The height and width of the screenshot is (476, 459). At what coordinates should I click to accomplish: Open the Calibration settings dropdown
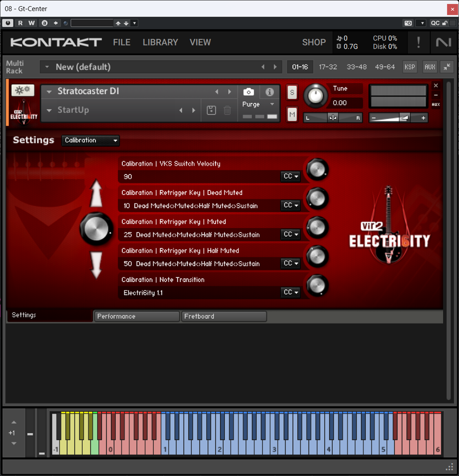pyautogui.click(x=91, y=140)
